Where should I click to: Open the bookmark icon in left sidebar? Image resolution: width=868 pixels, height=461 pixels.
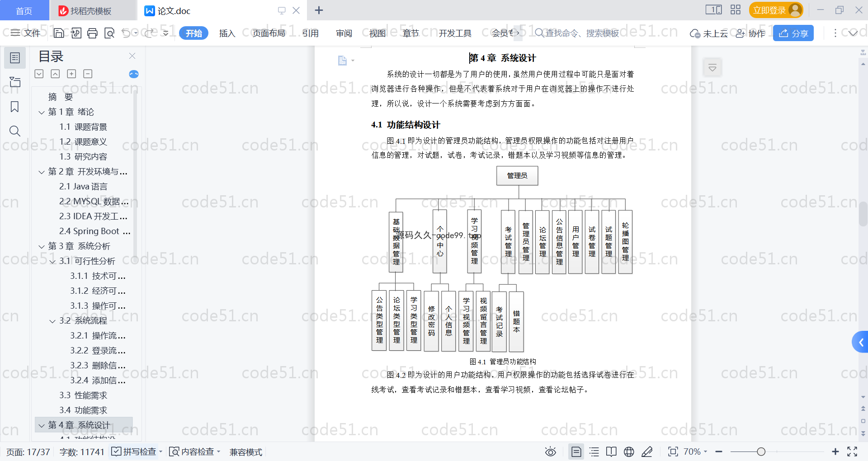click(15, 107)
